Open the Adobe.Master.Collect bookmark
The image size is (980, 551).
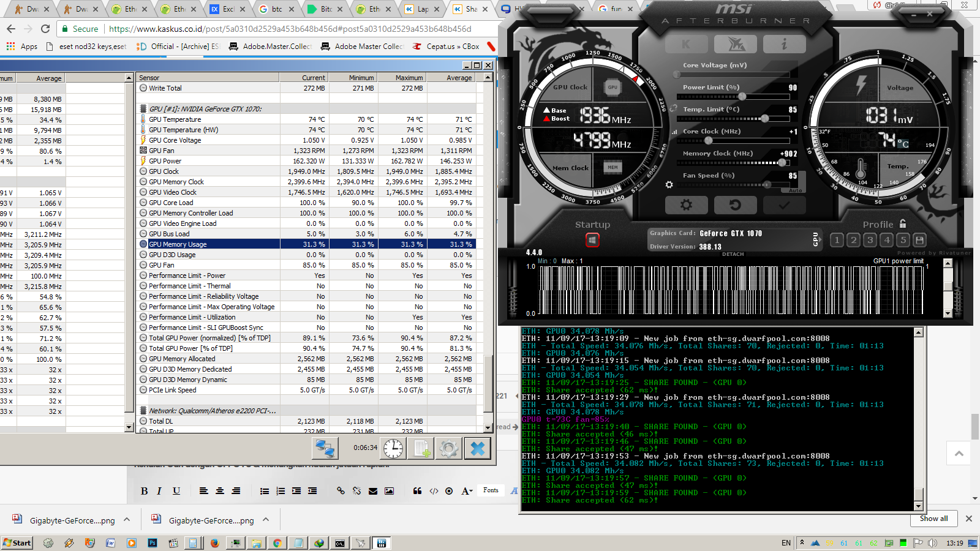point(270,47)
